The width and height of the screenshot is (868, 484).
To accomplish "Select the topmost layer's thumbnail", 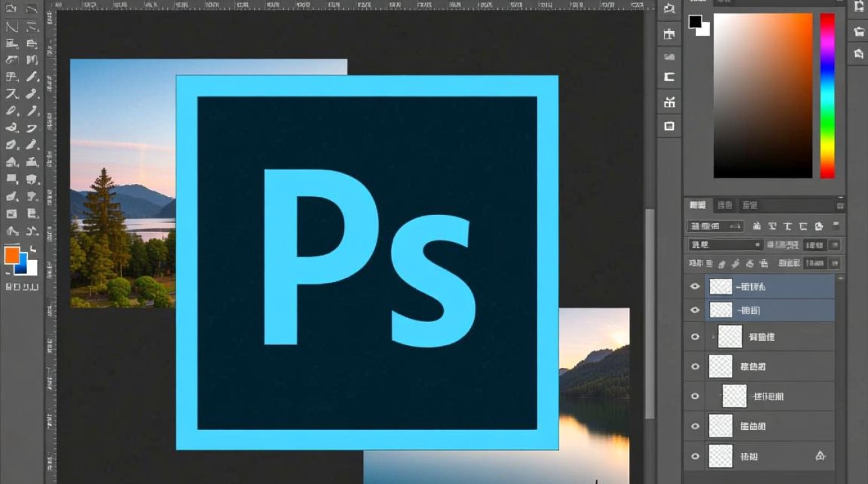I will pos(721,287).
